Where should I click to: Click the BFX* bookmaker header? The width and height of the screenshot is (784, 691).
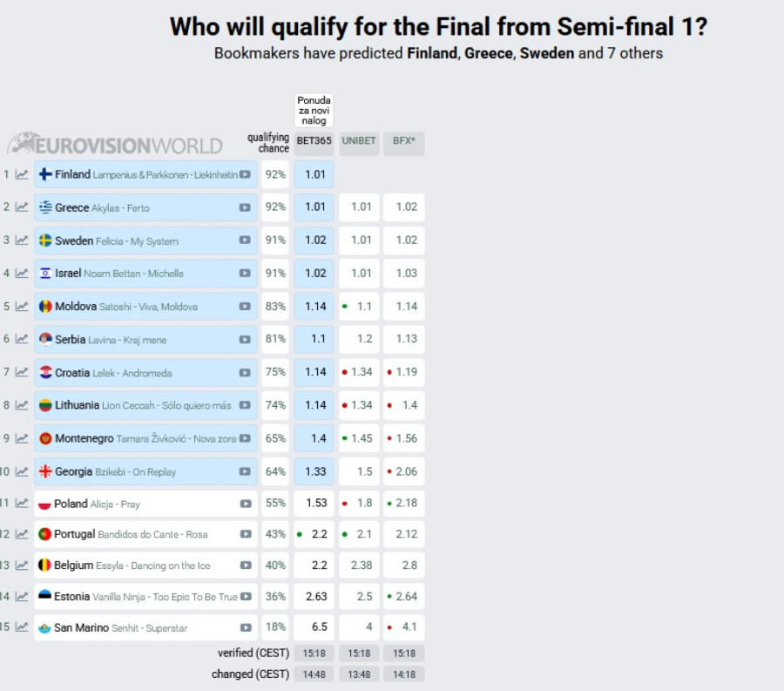(403, 140)
